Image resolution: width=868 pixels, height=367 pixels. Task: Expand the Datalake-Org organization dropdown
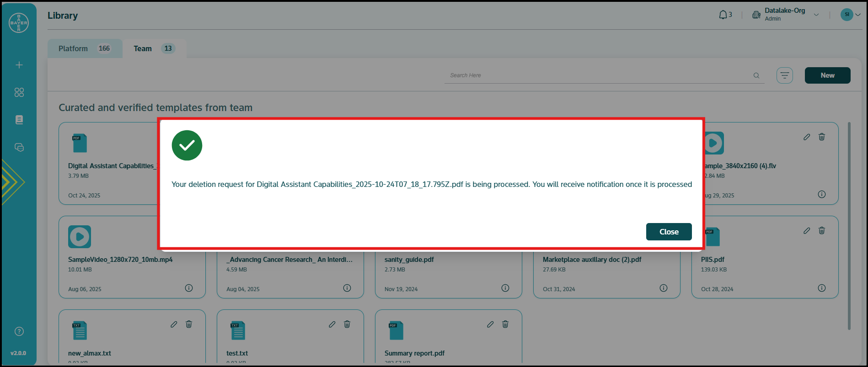(816, 15)
